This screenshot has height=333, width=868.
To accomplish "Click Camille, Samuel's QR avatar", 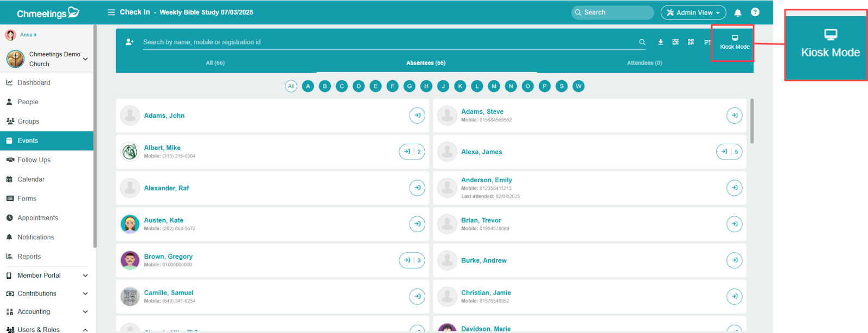I will click(x=130, y=296).
